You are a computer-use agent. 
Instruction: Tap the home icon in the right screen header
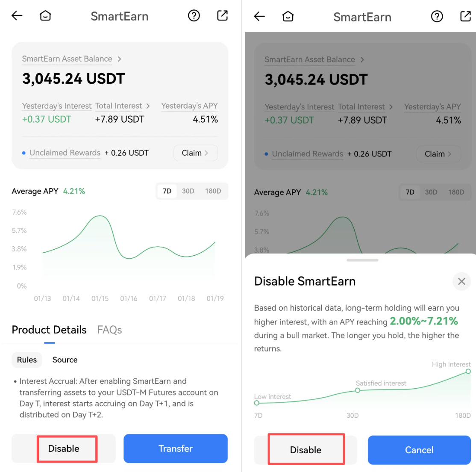(288, 17)
